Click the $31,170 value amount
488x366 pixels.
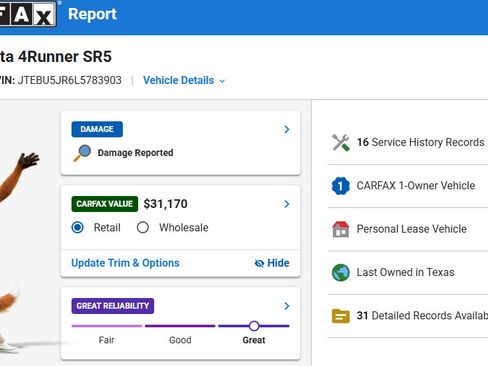[x=165, y=204]
